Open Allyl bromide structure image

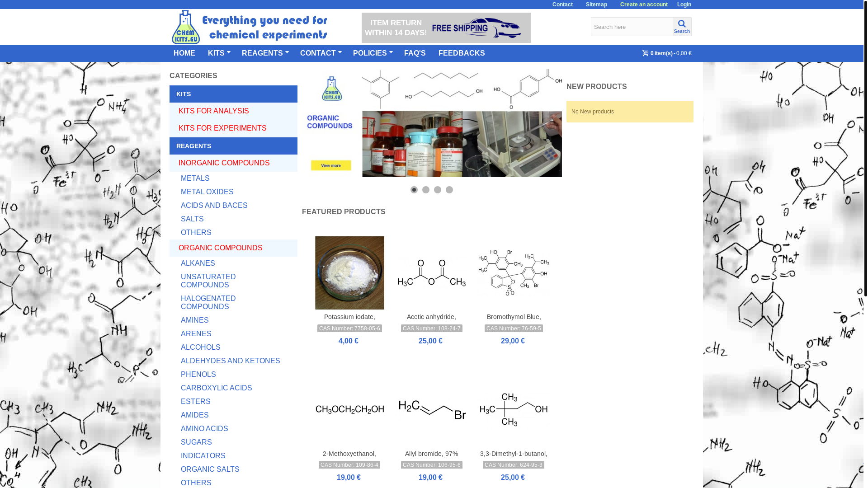tap(432, 409)
